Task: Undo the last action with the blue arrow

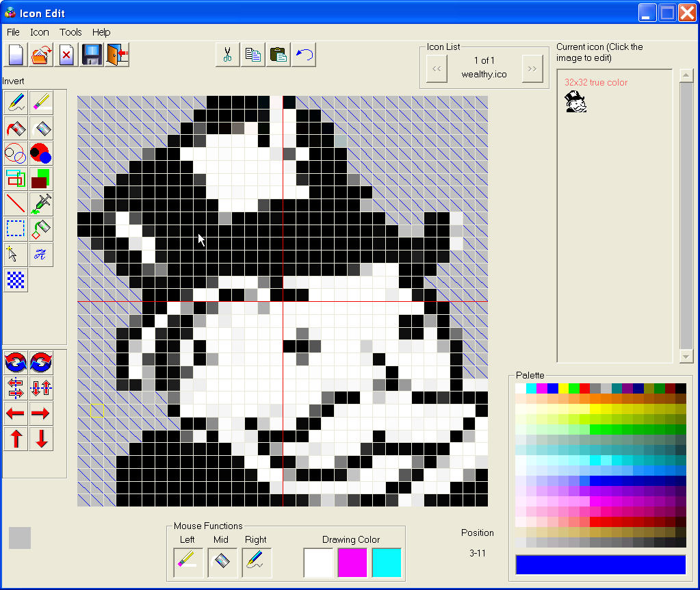Action: pos(304,55)
